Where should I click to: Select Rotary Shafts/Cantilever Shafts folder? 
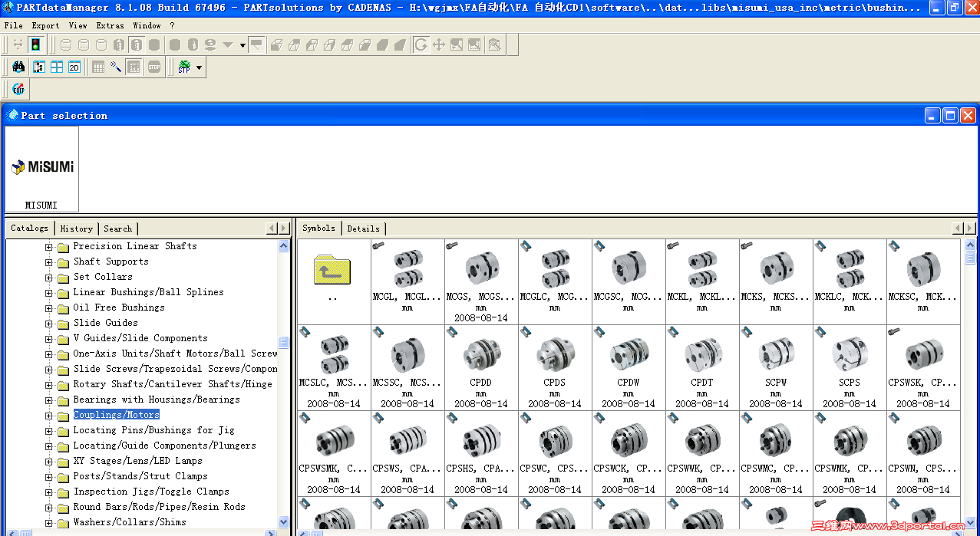173,384
